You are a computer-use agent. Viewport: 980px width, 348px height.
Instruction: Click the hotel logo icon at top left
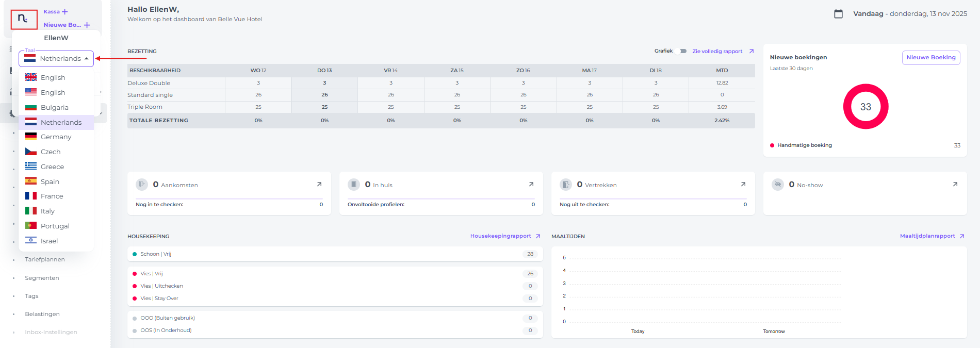tap(24, 20)
